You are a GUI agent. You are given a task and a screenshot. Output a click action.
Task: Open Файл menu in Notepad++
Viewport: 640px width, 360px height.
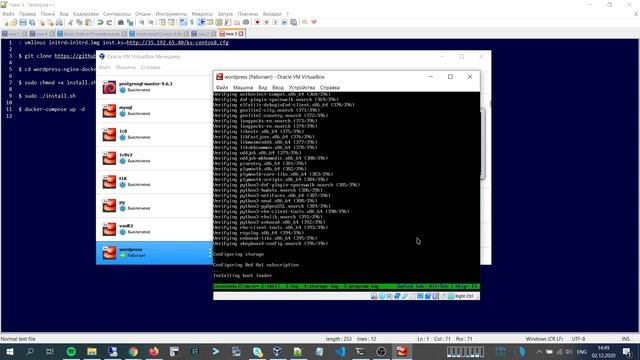click(8, 14)
